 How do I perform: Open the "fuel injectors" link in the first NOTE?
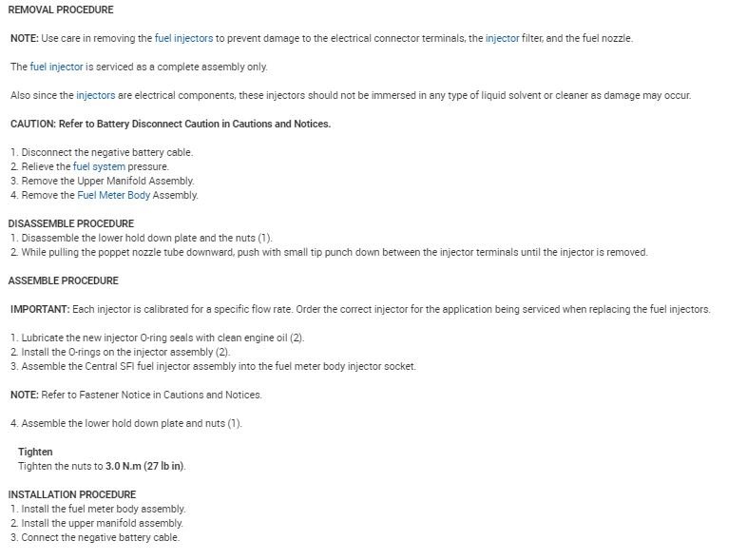(184, 39)
